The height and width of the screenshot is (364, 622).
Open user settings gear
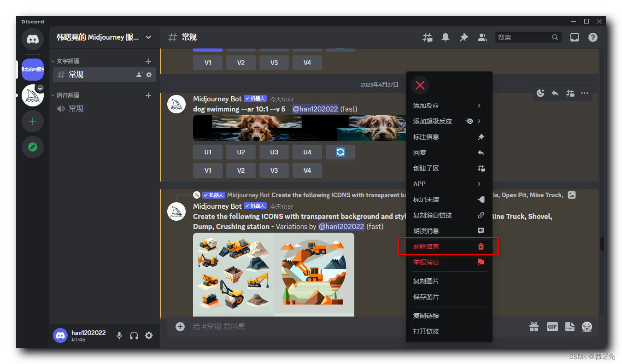click(149, 335)
